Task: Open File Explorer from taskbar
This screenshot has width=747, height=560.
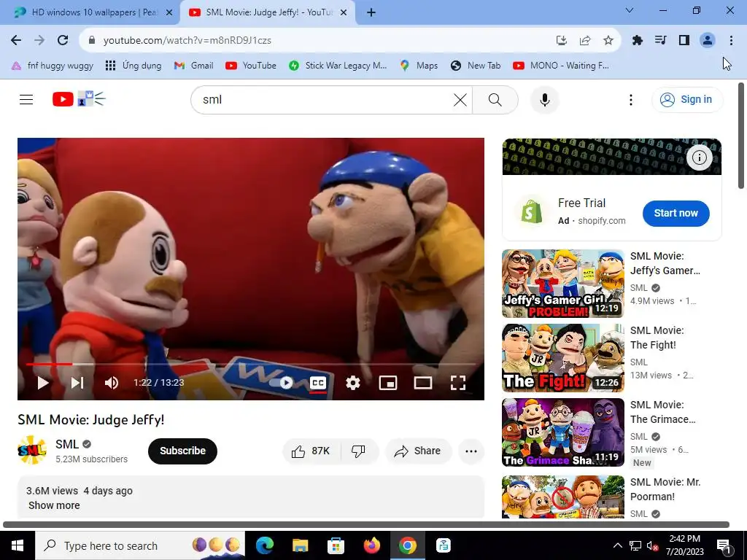Action: click(x=300, y=545)
